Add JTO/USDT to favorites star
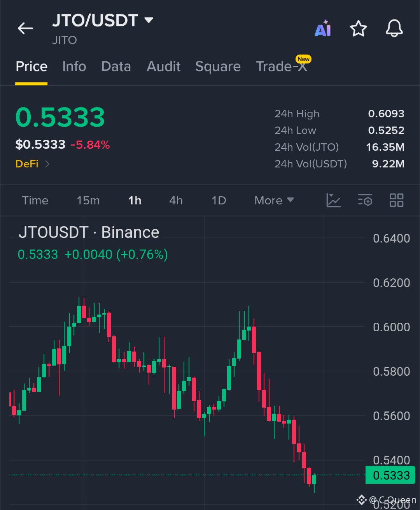The width and height of the screenshot is (420, 510). point(358,28)
